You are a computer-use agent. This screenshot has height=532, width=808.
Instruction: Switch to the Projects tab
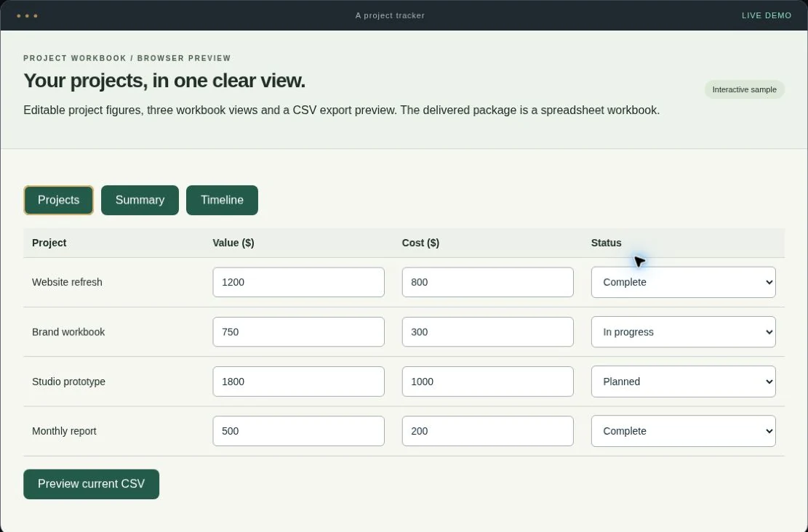pos(58,200)
